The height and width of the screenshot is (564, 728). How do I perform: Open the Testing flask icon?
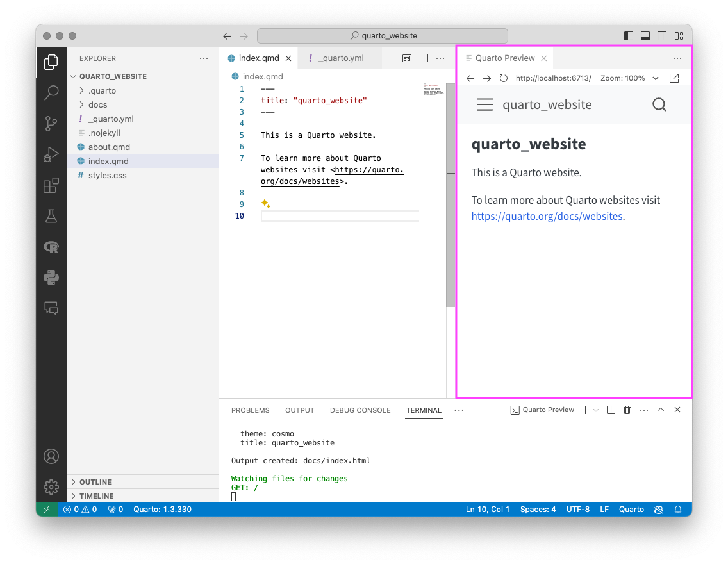tap(51, 217)
